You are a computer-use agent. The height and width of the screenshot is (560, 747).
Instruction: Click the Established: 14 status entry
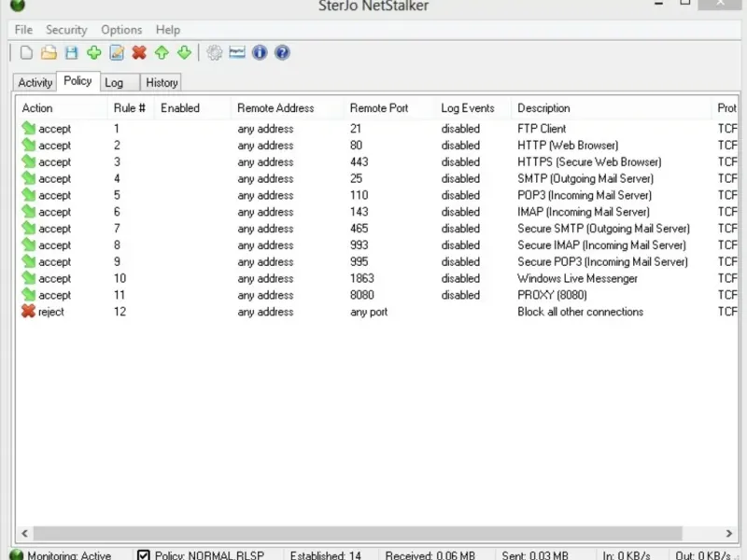325,555
